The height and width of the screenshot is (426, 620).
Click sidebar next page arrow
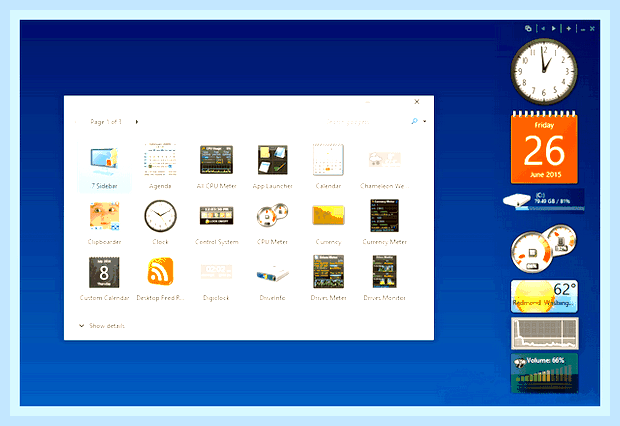(x=554, y=28)
